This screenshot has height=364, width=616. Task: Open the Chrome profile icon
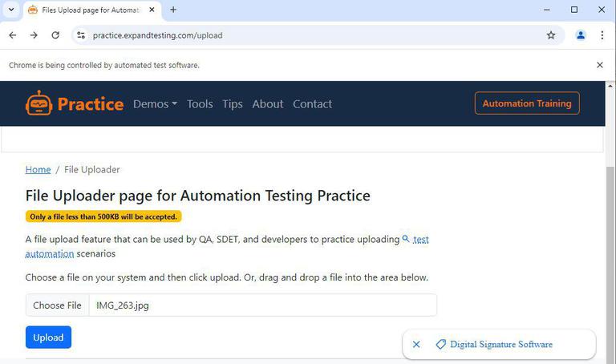click(x=581, y=35)
